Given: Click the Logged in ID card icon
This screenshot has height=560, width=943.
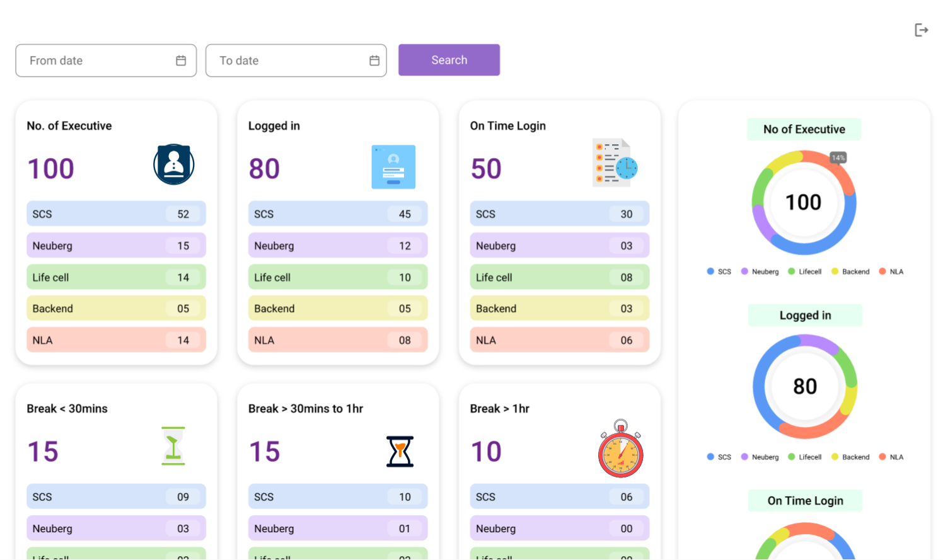Looking at the screenshot, I should point(393,167).
